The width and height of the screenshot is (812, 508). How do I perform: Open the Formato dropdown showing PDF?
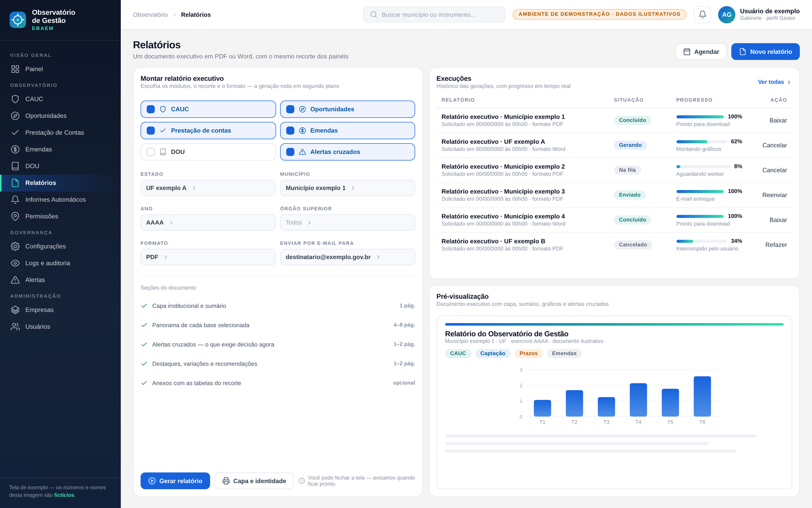coord(208,257)
